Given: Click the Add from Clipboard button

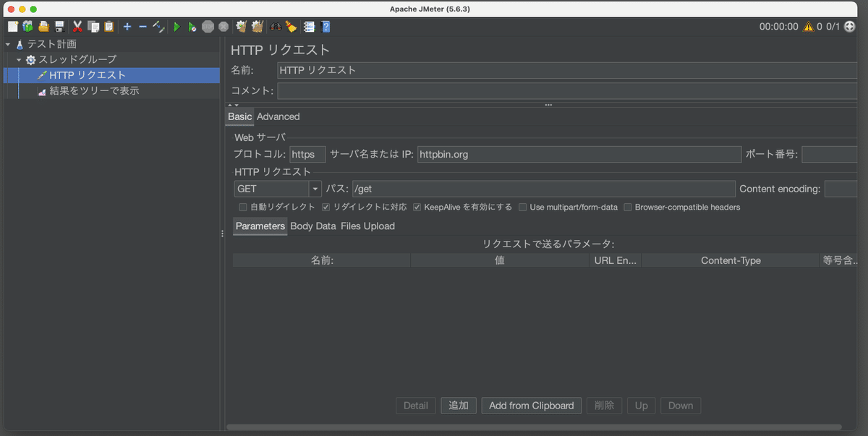Looking at the screenshot, I should click(x=531, y=405).
